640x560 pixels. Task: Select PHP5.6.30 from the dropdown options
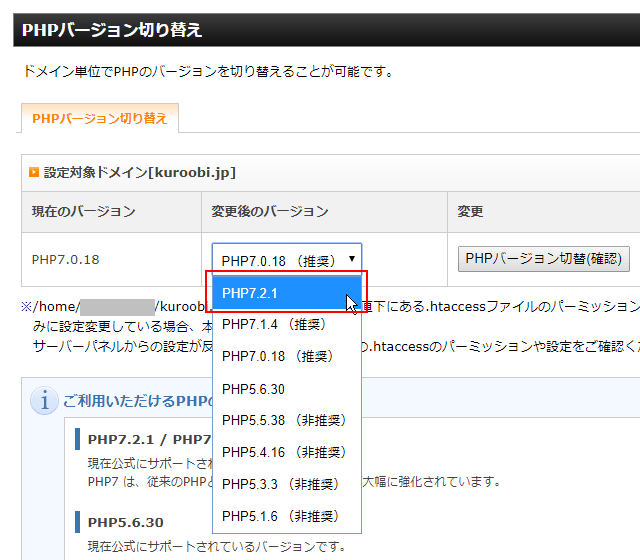coord(287,389)
